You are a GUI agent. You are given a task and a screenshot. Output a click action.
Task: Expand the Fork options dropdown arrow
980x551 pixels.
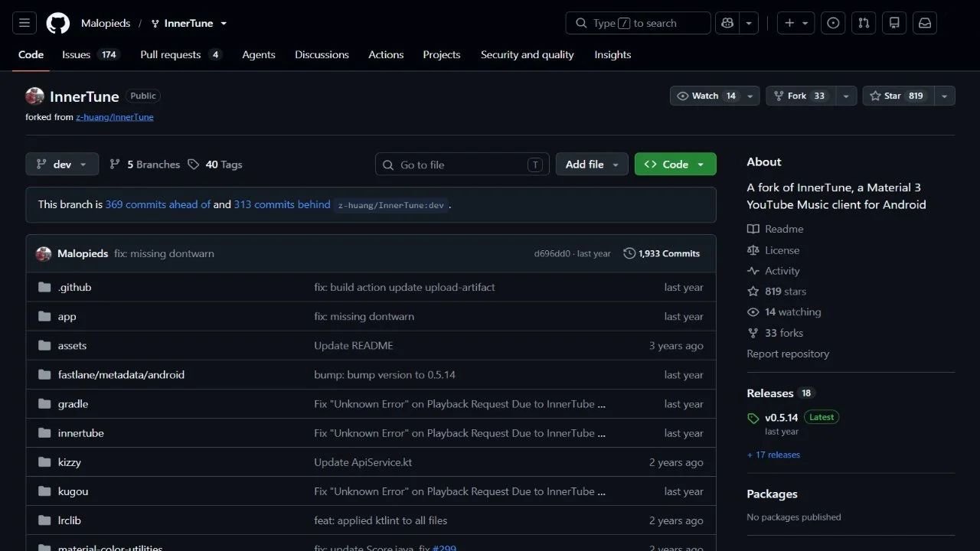point(846,96)
